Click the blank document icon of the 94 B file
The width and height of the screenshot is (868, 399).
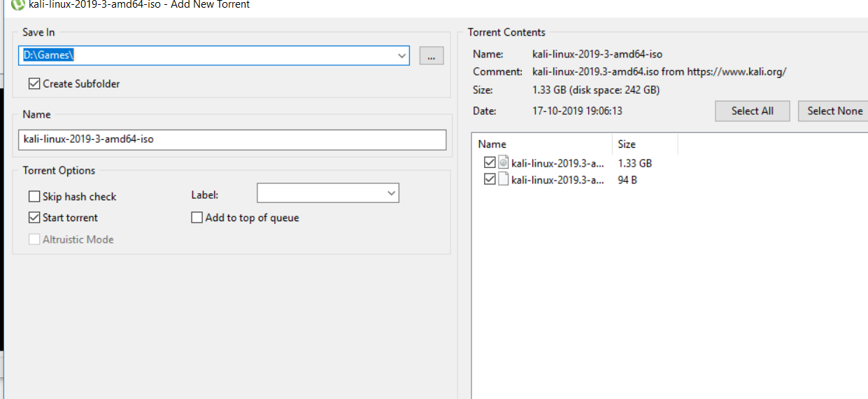[x=503, y=180]
